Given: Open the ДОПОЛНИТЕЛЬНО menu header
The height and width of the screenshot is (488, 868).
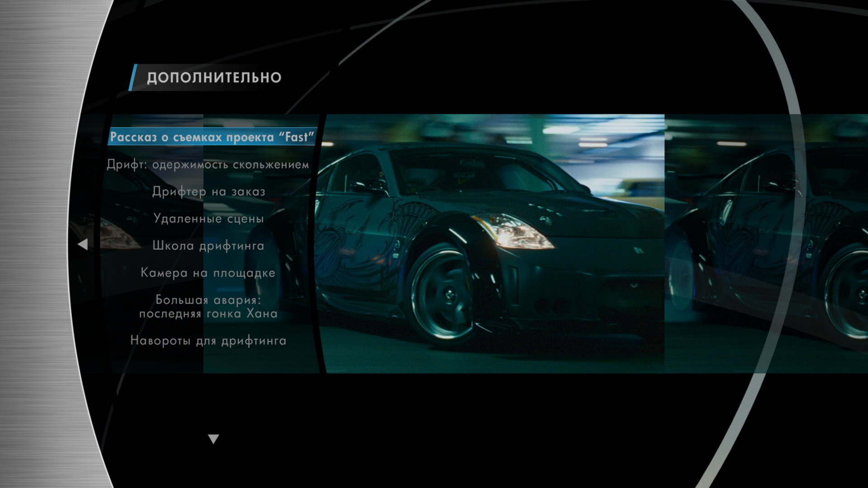Looking at the screenshot, I should pos(214,77).
